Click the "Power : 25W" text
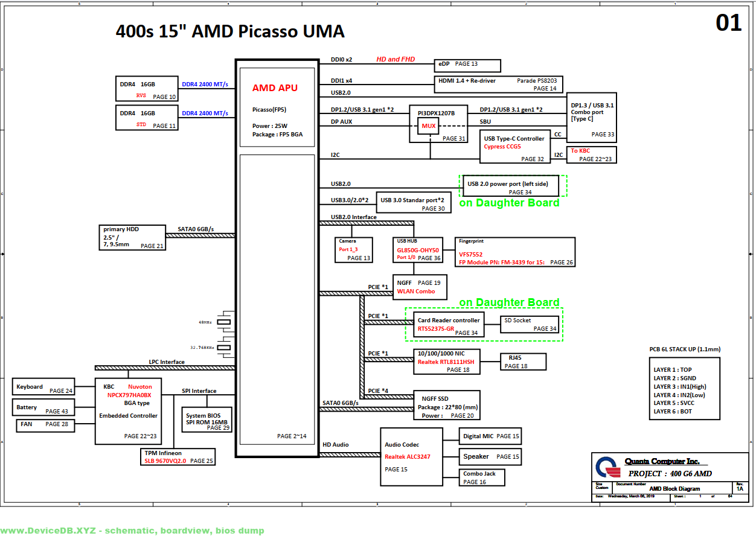The image size is (756, 536). point(269,126)
